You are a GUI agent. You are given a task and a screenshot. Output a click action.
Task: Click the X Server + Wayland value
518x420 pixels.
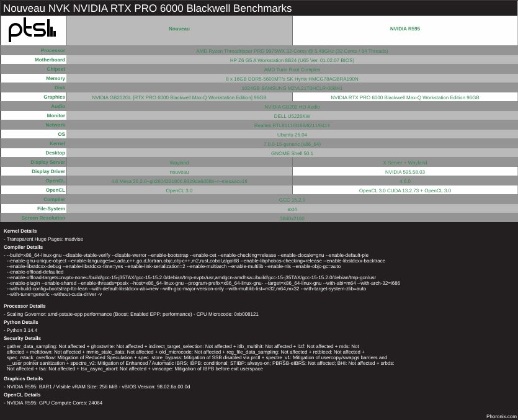tap(404, 163)
